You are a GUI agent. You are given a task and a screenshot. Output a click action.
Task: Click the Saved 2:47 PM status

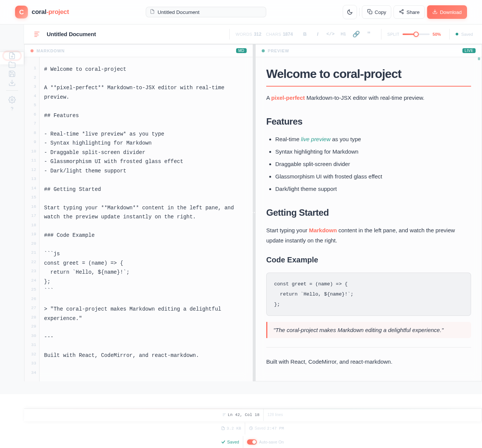tap(267, 428)
